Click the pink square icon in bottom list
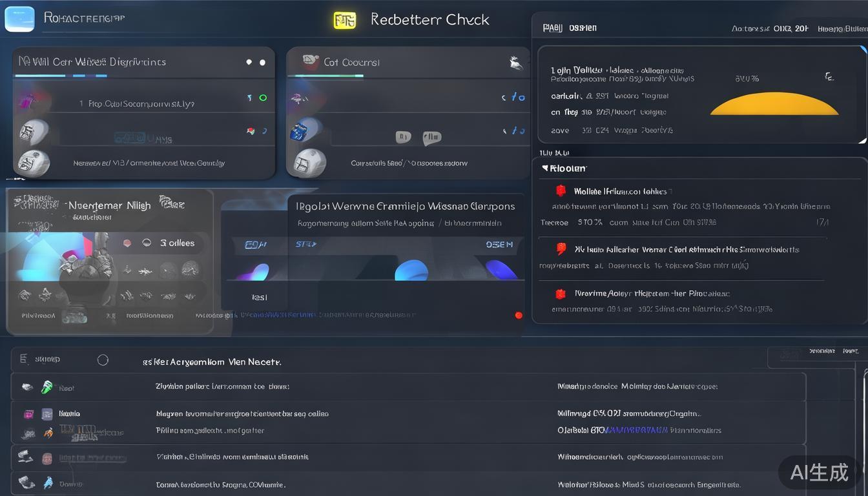868x496 pixels. tap(28, 414)
